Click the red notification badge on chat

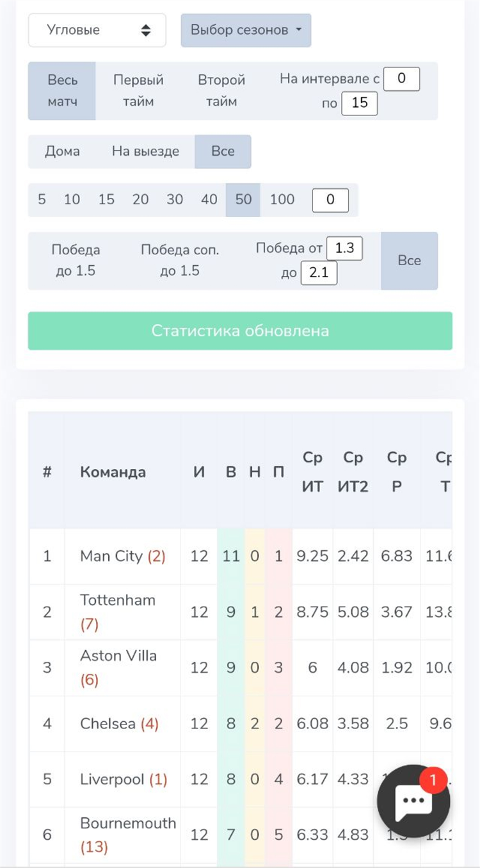tap(433, 780)
